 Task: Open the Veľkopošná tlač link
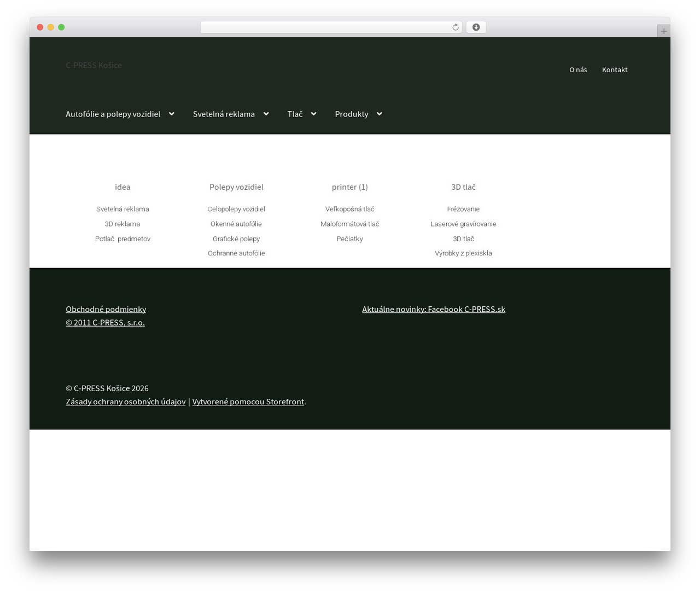point(350,209)
